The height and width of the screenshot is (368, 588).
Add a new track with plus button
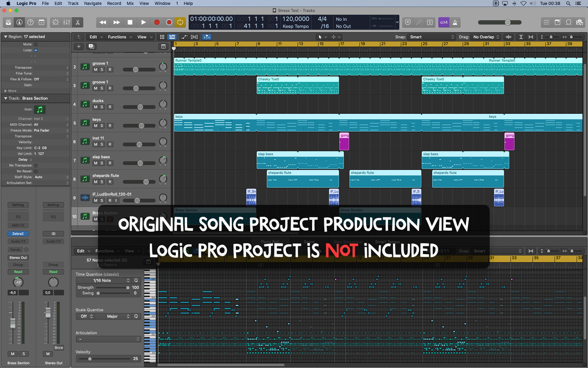click(x=78, y=46)
